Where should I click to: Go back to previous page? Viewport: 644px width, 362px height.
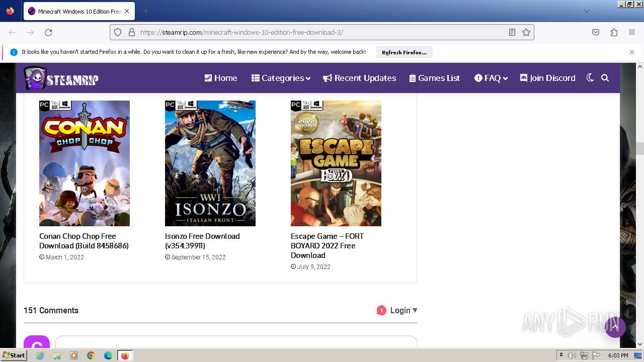click(12, 32)
